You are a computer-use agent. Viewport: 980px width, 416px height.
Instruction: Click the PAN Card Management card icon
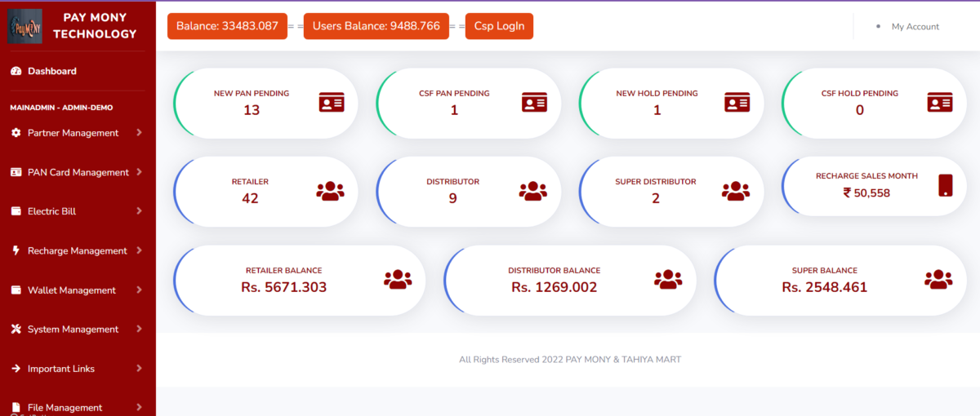pos(16,172)
